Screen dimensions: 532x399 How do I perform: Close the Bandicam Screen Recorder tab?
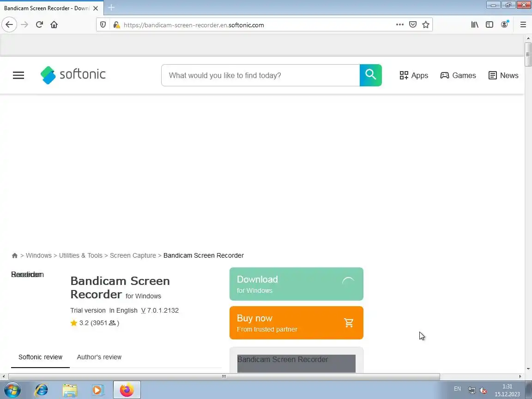pyautogui.click(x=96, y=8)
